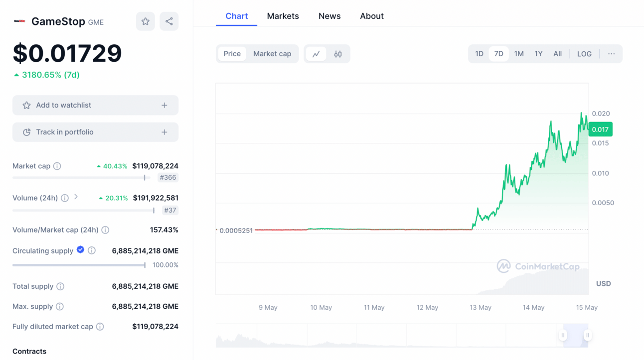
Task: Select the 1Y time range
Action: point(538,54)
